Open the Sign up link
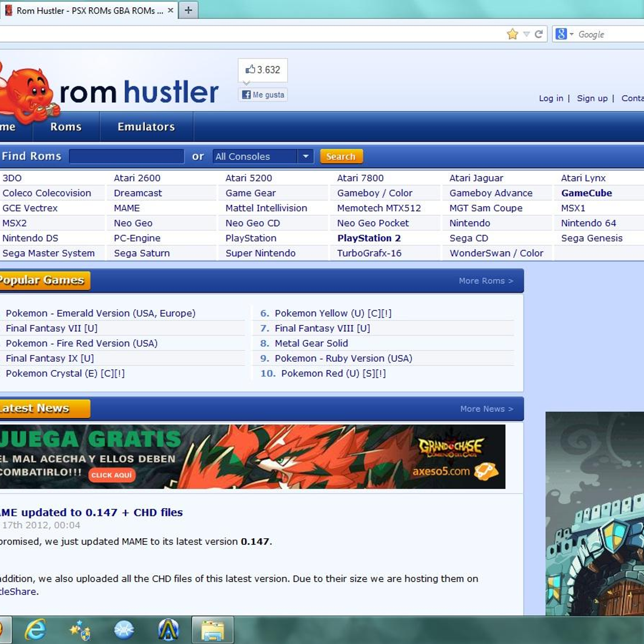The width and height of the screenshot is (644, 644). (592, 98)
